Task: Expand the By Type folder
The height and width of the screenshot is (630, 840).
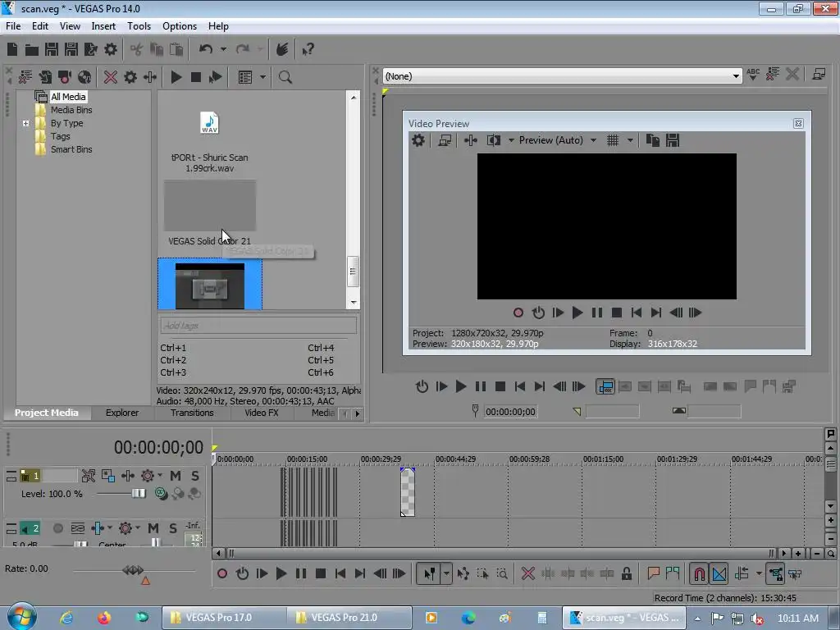Action: point(25,123)
